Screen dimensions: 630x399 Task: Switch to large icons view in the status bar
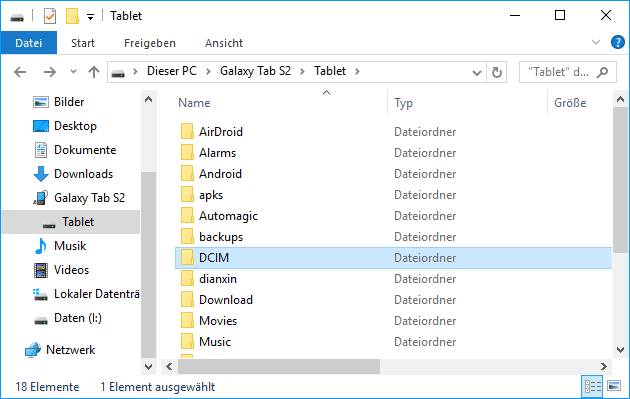pos(614,387)
